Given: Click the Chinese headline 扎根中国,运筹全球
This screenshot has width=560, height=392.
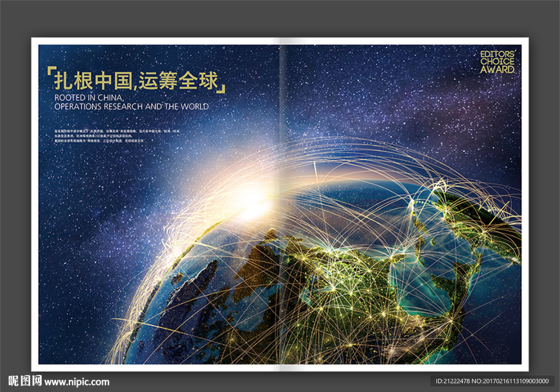Looking at the screenshot, I should pyautogui.click(x=136, y=80).
